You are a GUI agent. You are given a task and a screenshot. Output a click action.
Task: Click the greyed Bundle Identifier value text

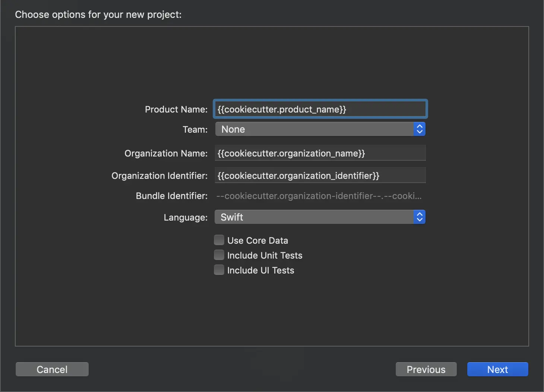click(319, 196)
